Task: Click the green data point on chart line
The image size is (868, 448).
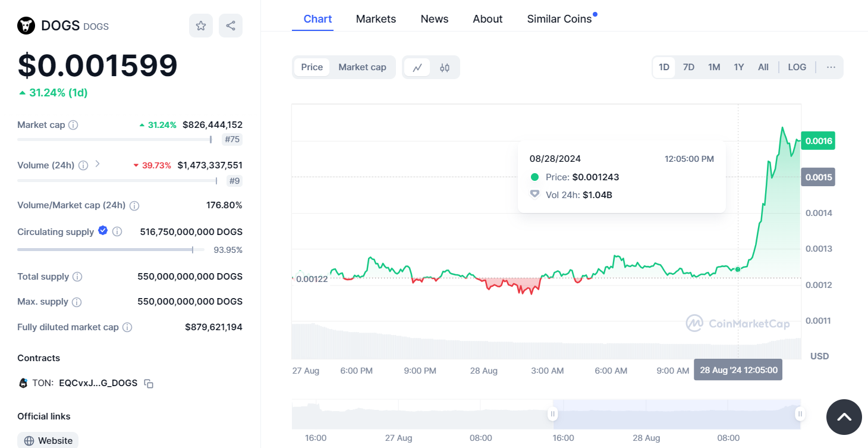Action: [738, 270]
